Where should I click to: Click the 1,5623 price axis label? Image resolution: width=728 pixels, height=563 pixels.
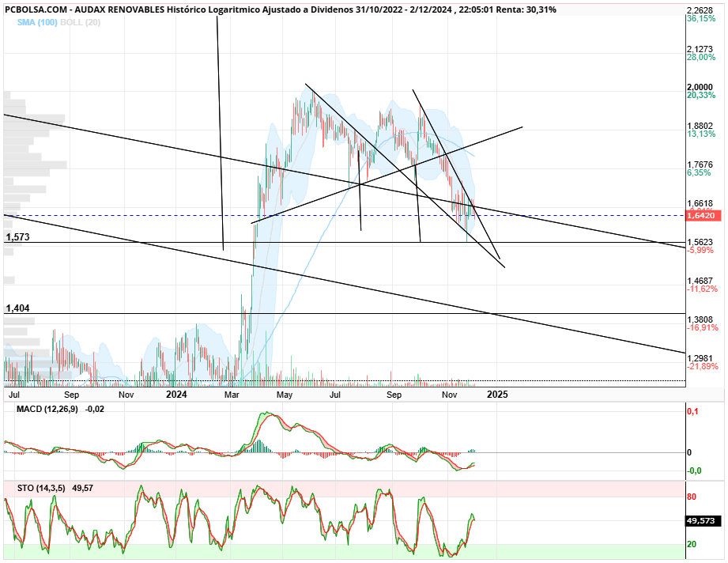point(700,243)
